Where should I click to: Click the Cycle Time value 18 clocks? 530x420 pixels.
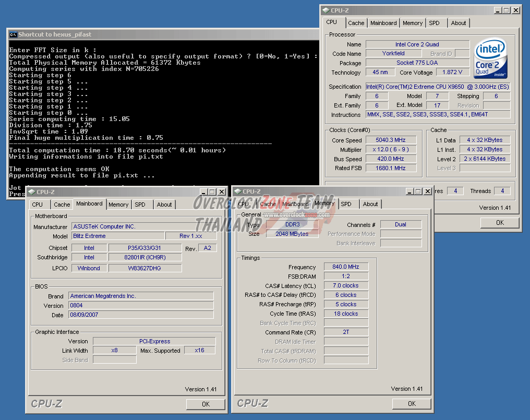click(x=346, y=314)
